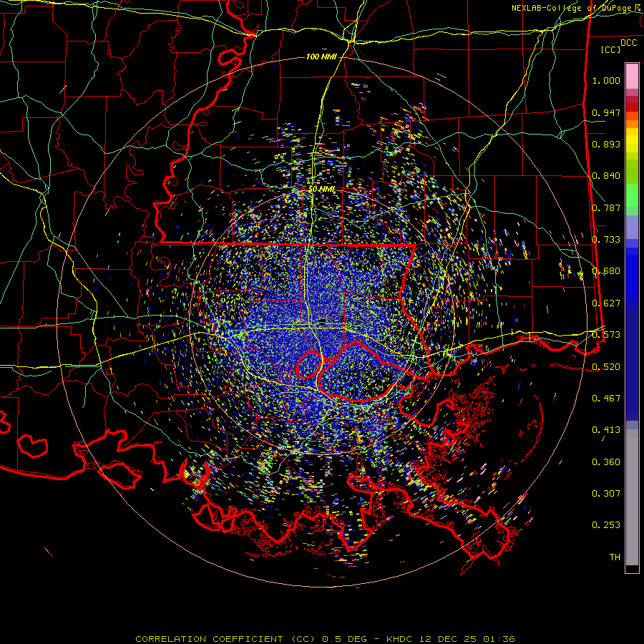This screenshot has height=644, width=644.
Task: Click the 1.000 color scale value
Action: pyautogui.click(x=606, y=80)
